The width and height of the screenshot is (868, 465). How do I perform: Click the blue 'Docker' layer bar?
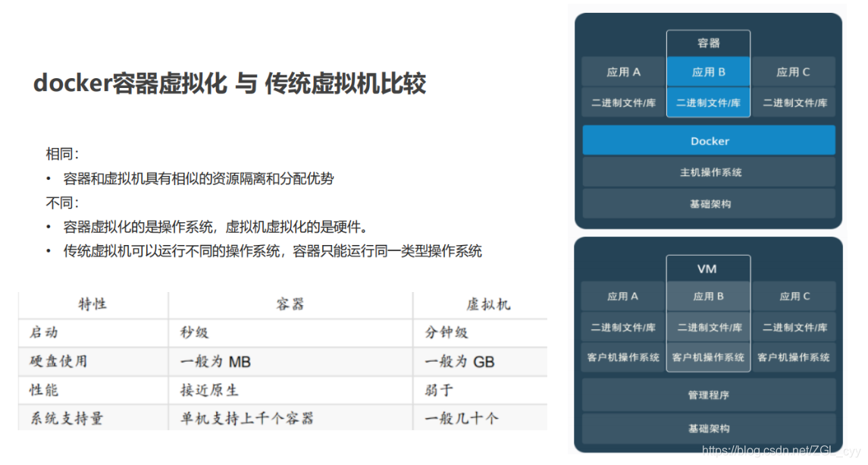coord(709,141)
